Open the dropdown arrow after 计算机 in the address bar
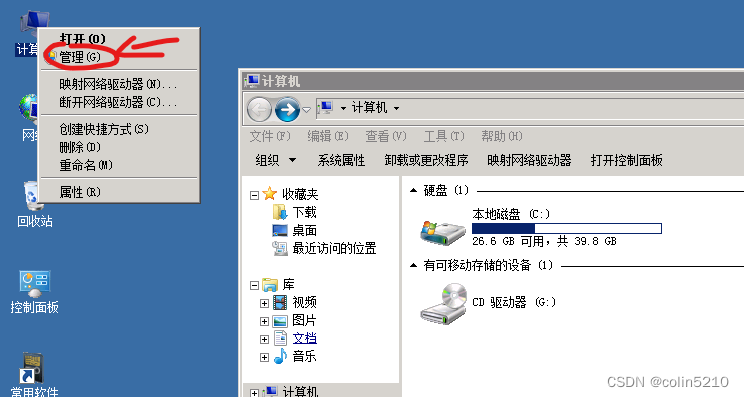This screenshot has width=744, height=397. click(x=396, y=108)
